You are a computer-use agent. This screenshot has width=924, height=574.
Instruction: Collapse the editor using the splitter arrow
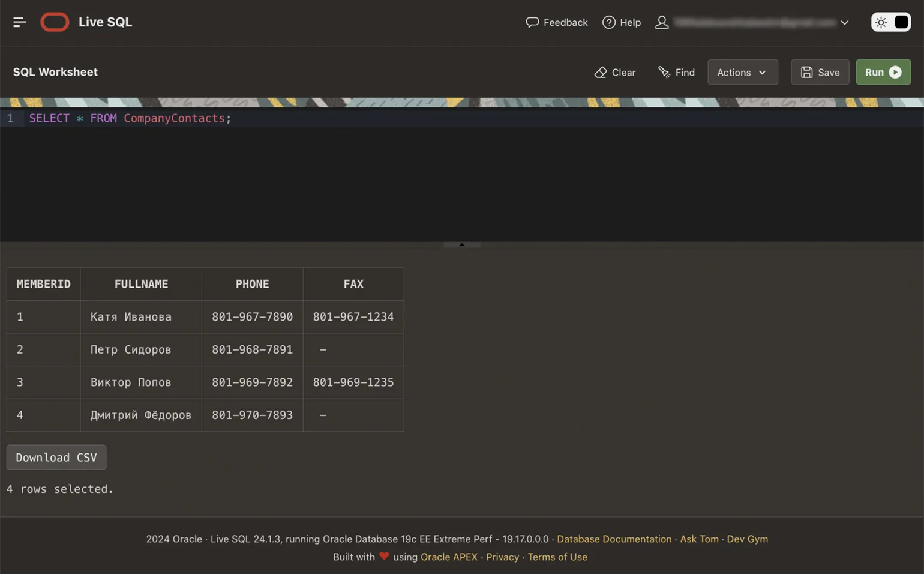pyautogui.click(x=461, y=244)
